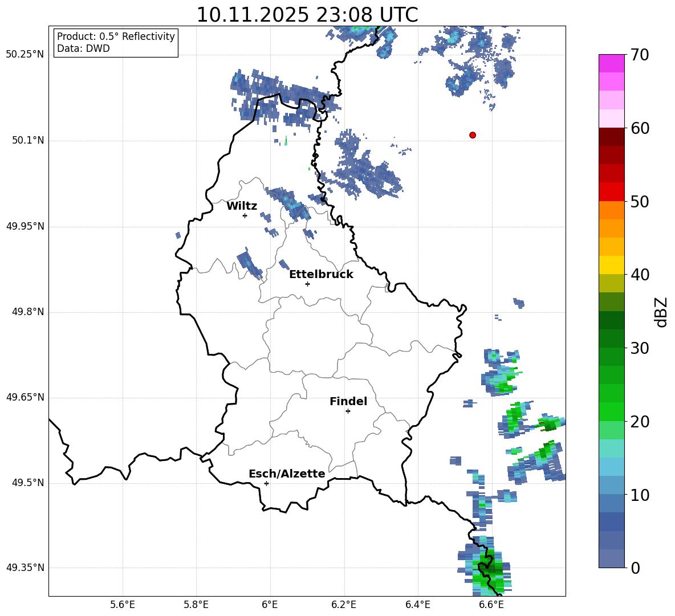Click the radar echo west of Ettelbruck

click(x=249, y=263)
